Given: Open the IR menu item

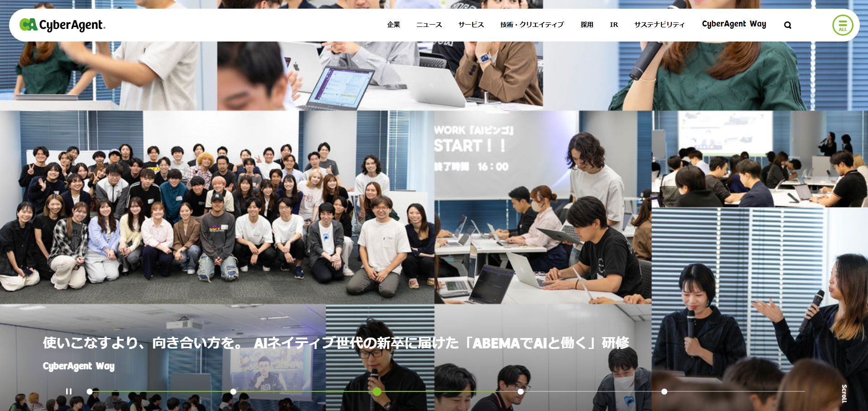Looking at the screenshot, I should pyautogui.click(x=613, y=25).
